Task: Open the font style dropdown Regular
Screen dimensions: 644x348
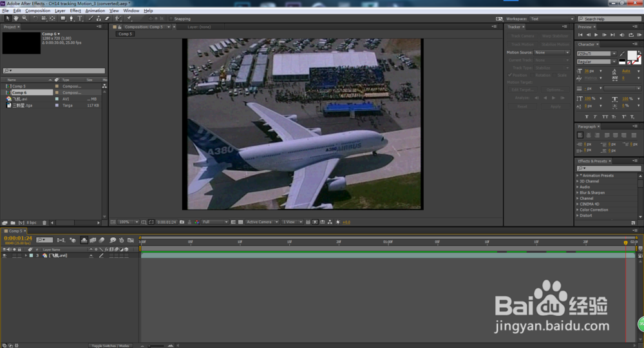Action: pos(596,62)
